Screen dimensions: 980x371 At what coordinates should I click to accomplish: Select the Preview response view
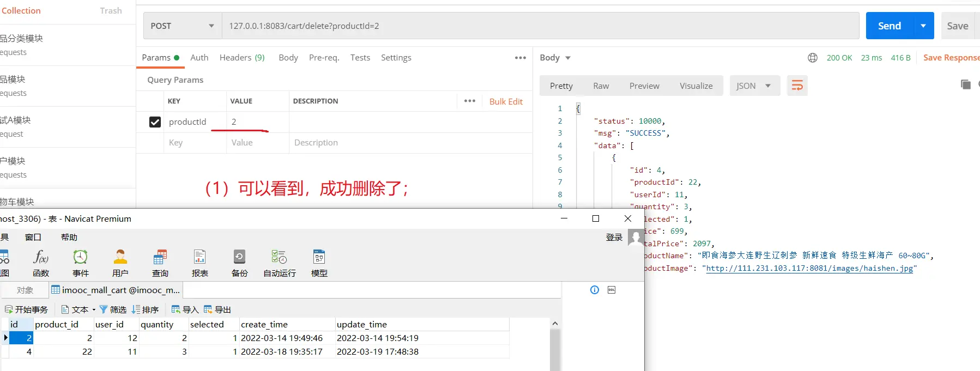[x=644, y=86]
